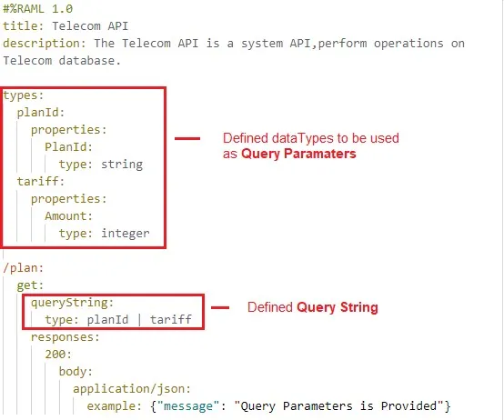
Task: Click the 'queryString:' keyword
Action: point(72,303)
